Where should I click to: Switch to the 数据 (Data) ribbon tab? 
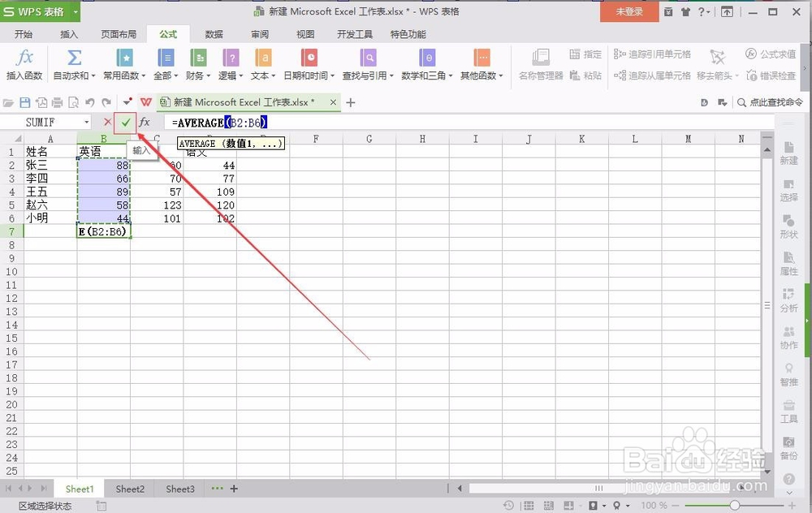[214, 34]
